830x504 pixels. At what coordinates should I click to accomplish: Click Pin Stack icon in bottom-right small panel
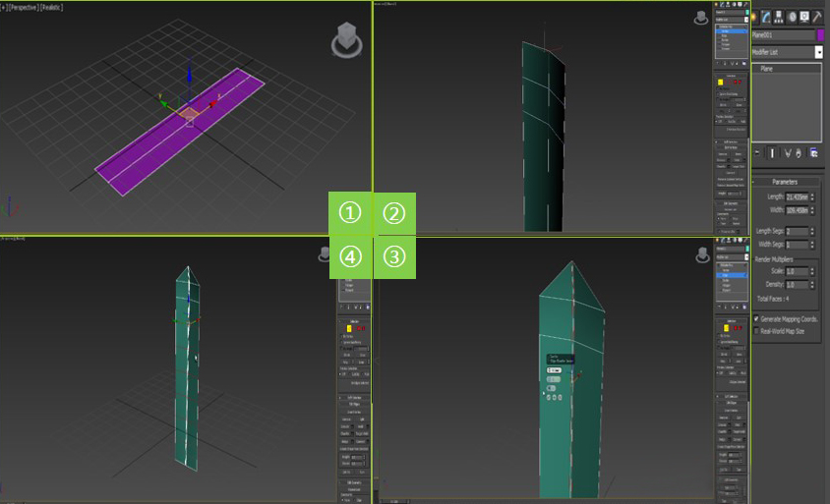point(719,308)
